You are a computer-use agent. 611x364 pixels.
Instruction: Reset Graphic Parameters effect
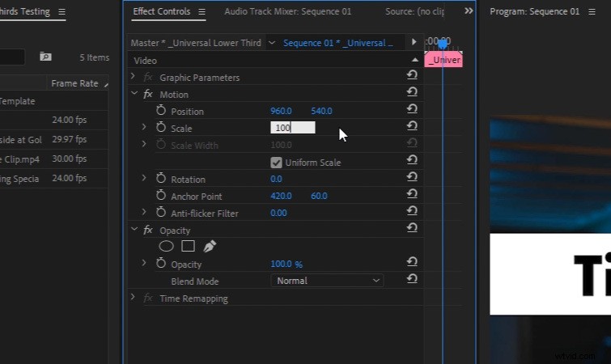click(x=412, y=74)
